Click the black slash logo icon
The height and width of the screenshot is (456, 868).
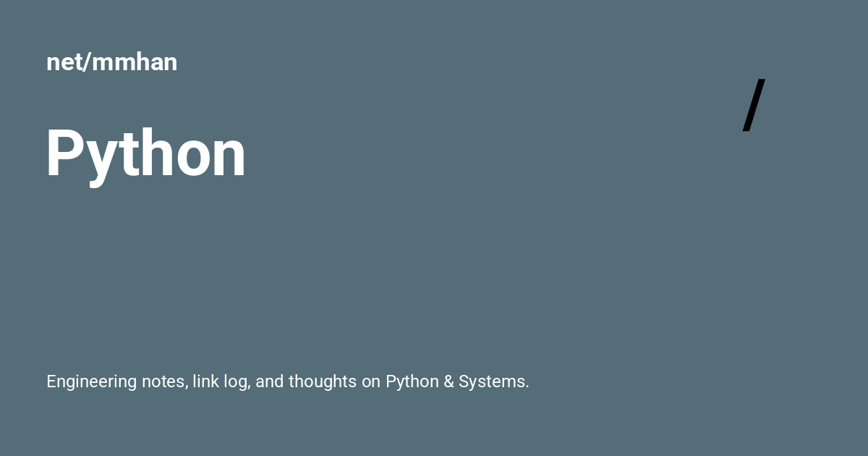[754, 105]
